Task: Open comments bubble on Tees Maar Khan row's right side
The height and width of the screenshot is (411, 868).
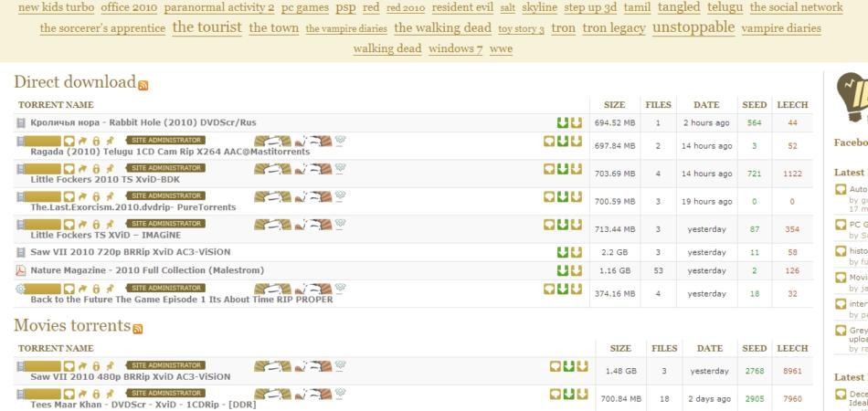Action: (x=556, y=394)
